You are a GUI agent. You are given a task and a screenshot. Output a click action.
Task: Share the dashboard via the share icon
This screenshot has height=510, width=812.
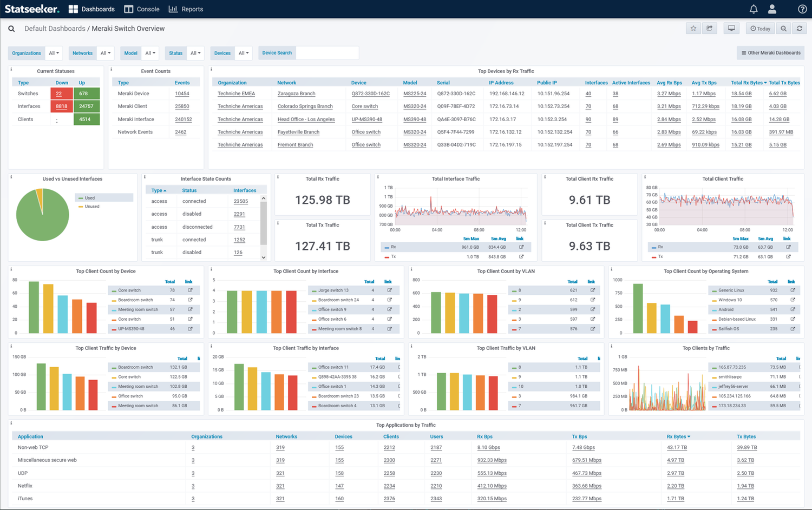(710, 28)
